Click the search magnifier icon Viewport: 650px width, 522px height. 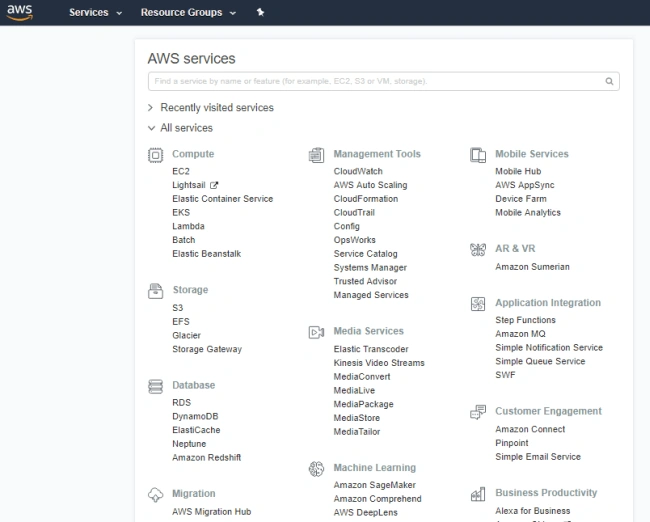609,81
